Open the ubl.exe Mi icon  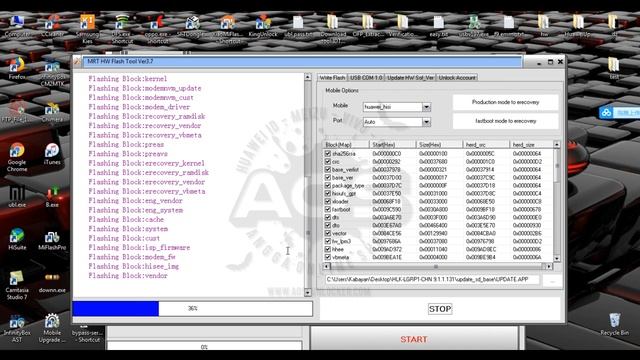coord(17,196)
